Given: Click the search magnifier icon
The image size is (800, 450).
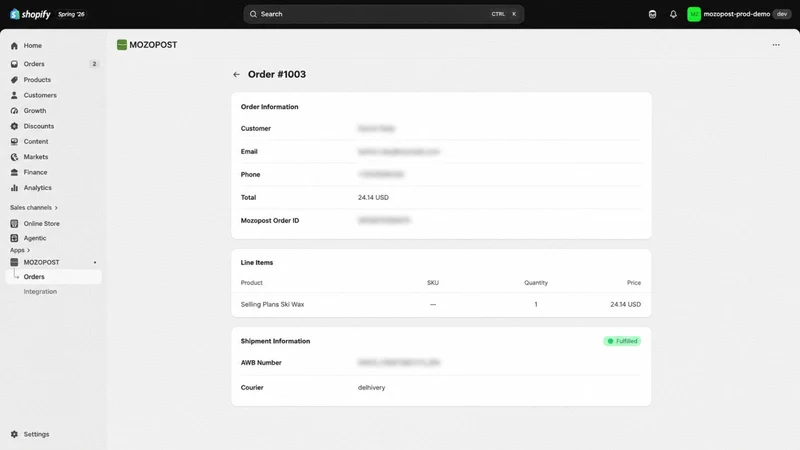Looking at the screenshot, I should (x=253, y=14).
